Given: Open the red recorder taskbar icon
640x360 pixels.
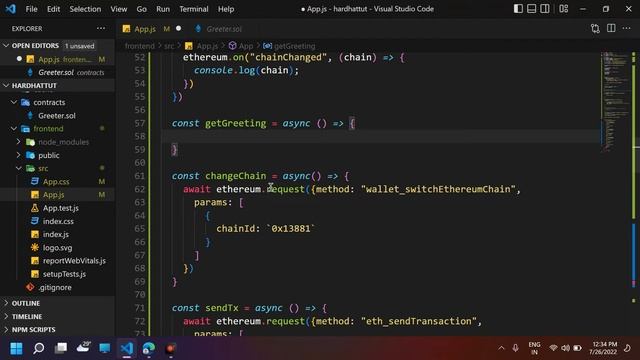Looking at the screenshot, I should click(171, 348).
